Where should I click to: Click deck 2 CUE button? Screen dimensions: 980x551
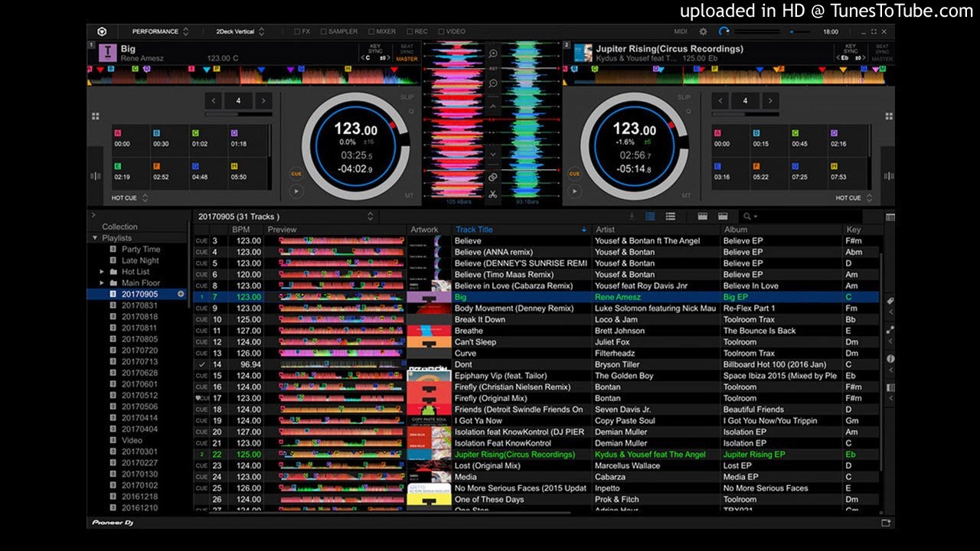pos(575,174)
